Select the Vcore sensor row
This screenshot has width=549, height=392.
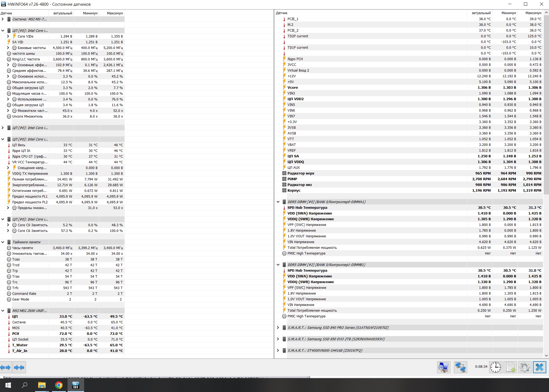[x=293, y=87]
